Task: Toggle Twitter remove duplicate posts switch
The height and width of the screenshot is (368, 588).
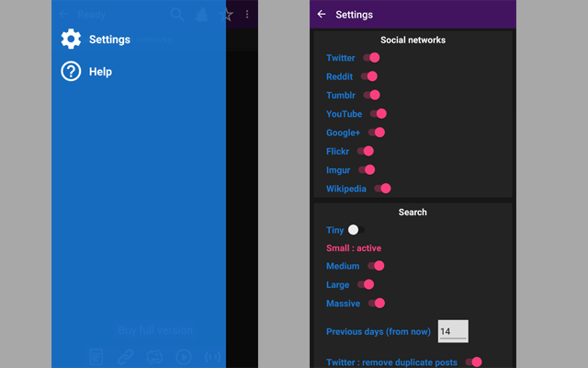Action: [x=473, y=362]
